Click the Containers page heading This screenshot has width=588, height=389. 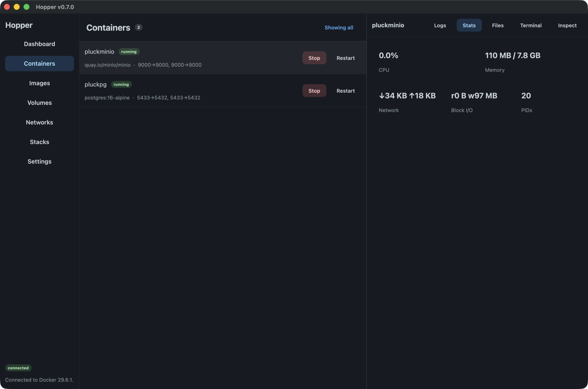pyautogui.click(x=108, y=27)
